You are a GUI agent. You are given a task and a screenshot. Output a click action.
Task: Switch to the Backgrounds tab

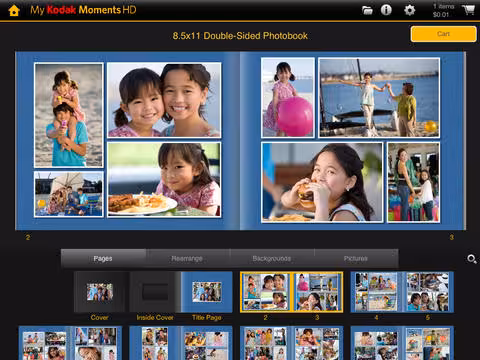point(272,258)
